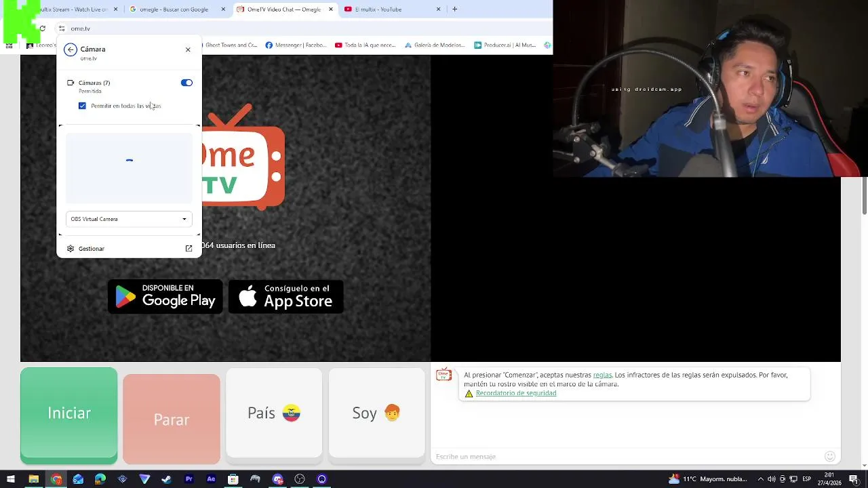Click the camera icon next to Cámaras (7)
The height and width of the screenshot is (488, 868).
pos(71,83)
